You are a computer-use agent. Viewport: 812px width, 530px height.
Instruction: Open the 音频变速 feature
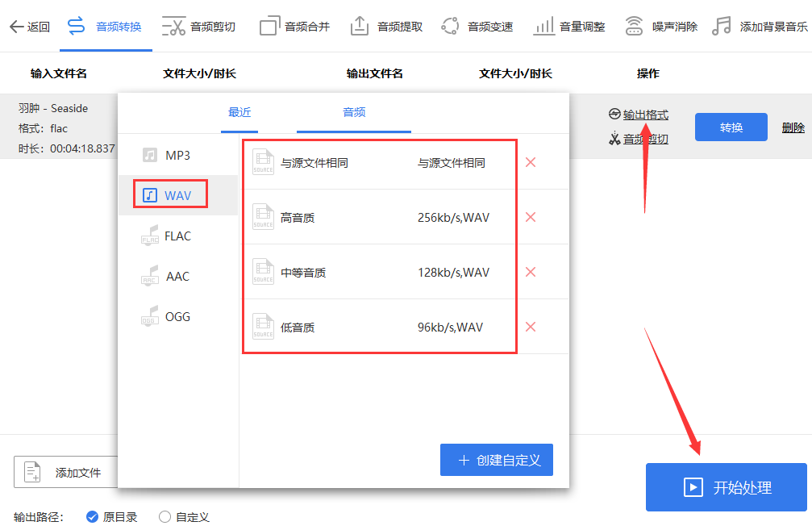click(x=477, y=25)
